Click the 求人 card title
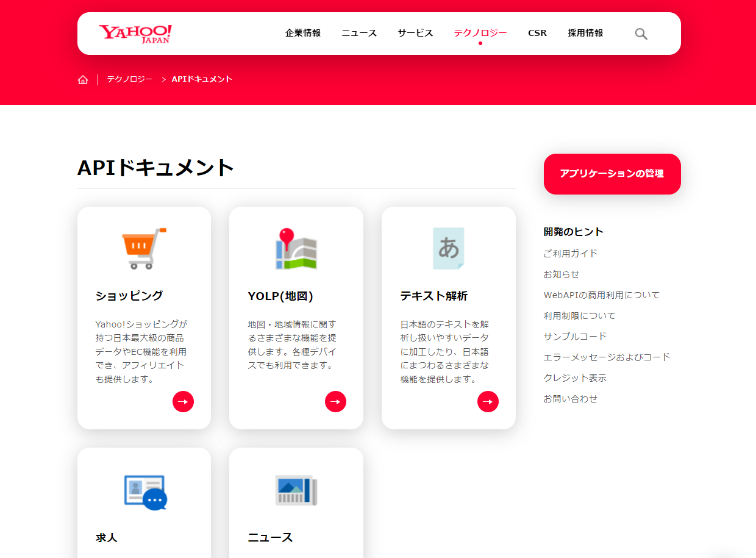The width and height of the screenshot is (756, 558). pos(106,537)
